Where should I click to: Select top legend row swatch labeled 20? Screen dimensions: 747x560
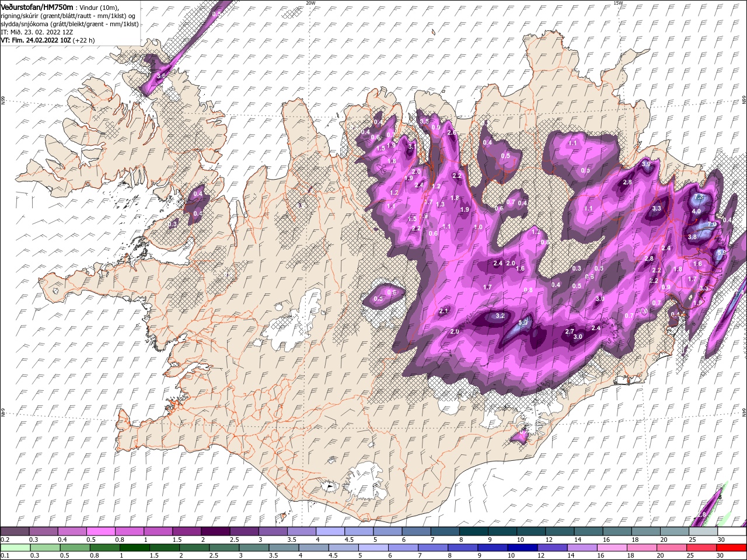(675, 531)
